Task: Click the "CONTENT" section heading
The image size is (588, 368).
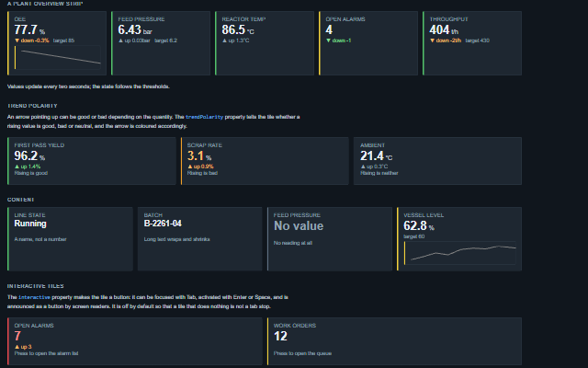Action: pyautogui.click(x=20, y=200)
